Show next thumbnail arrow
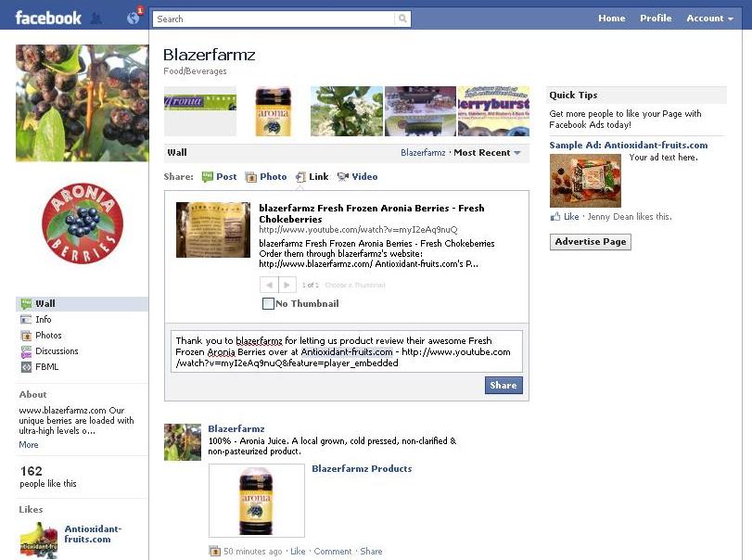The height and width of the screenshot is (560, 752). (287, 285)
